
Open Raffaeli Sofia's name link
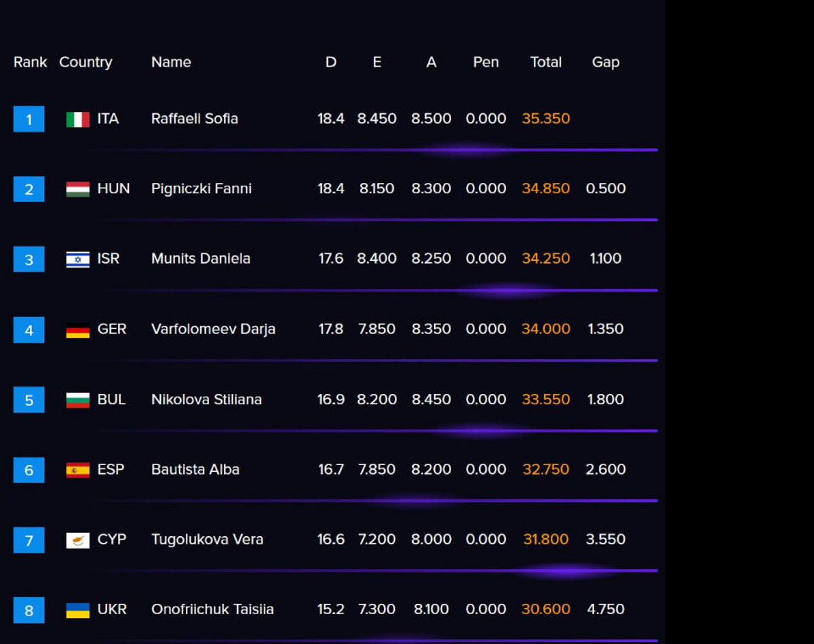tap(194, 119)
